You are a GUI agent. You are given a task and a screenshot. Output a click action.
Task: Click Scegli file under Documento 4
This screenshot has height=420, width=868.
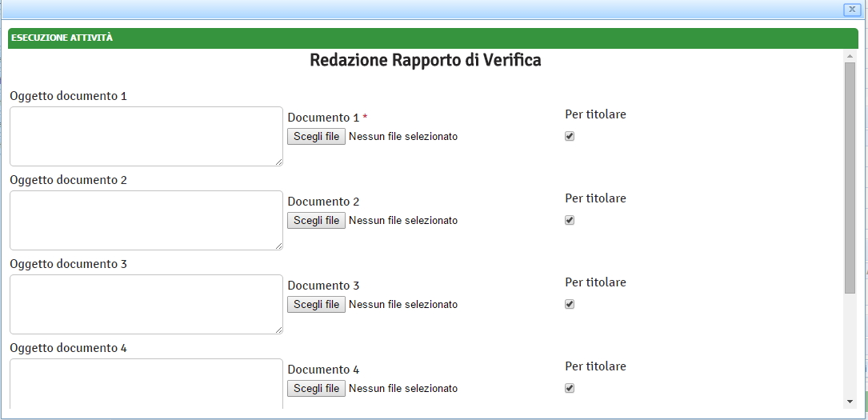point(317,389)
